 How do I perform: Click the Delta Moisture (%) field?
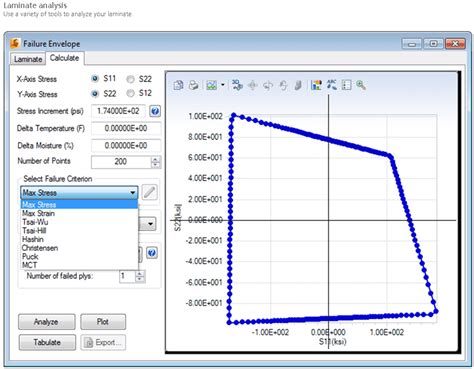tap(126, 146)
